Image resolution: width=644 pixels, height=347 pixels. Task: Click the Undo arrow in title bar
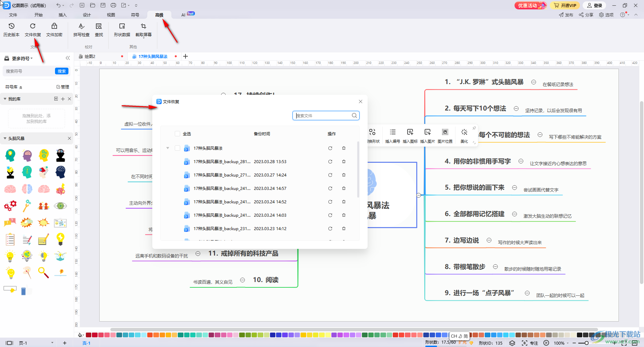click(58, 5)
